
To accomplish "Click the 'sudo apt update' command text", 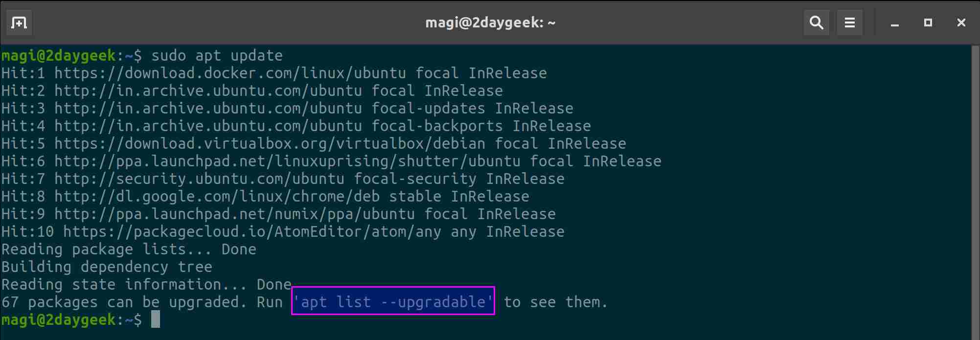I will (217, 55).
